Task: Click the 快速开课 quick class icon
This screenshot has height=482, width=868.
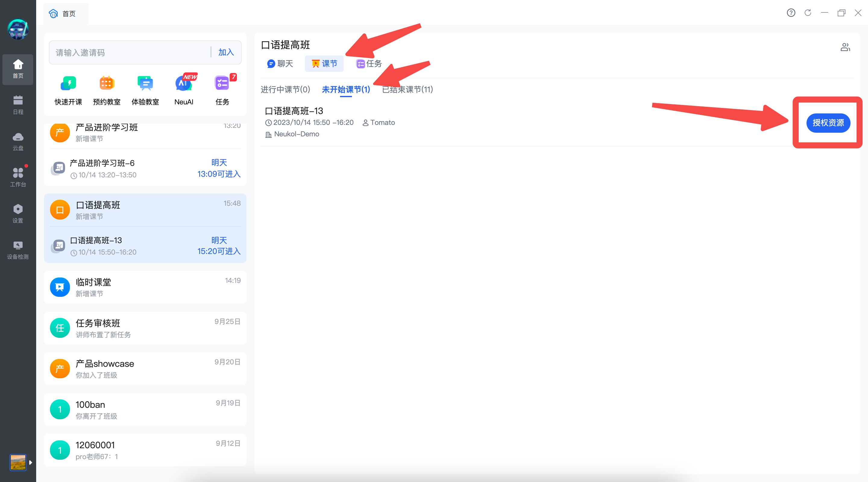Action: pyautogui.click(x=68, y=83)
